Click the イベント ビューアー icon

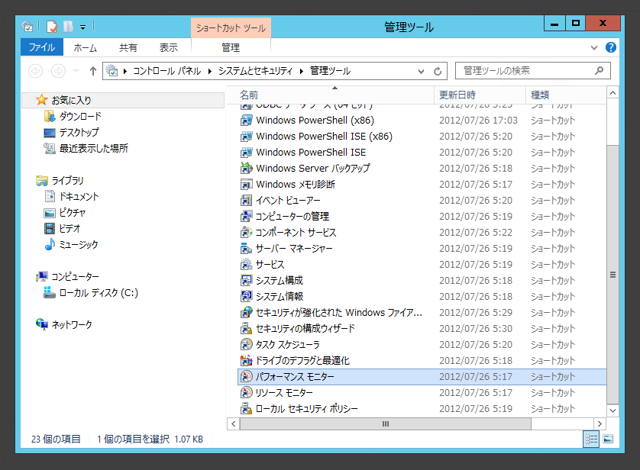(x=246, y=200)
